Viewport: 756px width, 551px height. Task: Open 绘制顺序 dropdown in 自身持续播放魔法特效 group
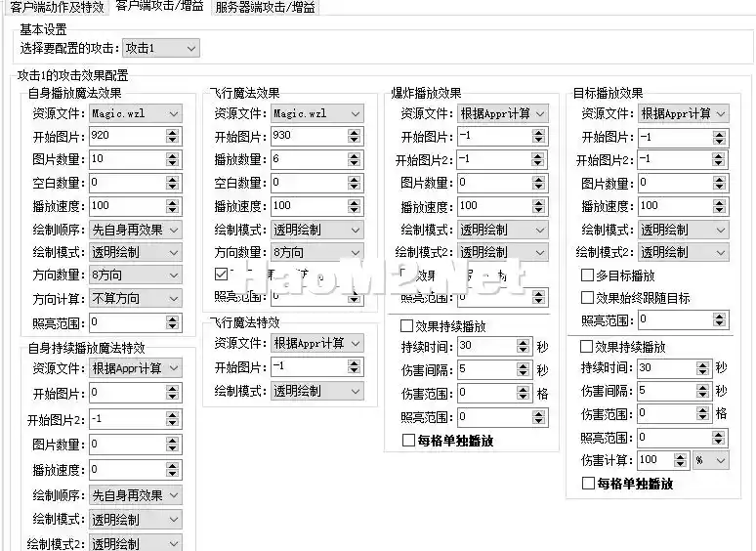(x=136, y=495)
